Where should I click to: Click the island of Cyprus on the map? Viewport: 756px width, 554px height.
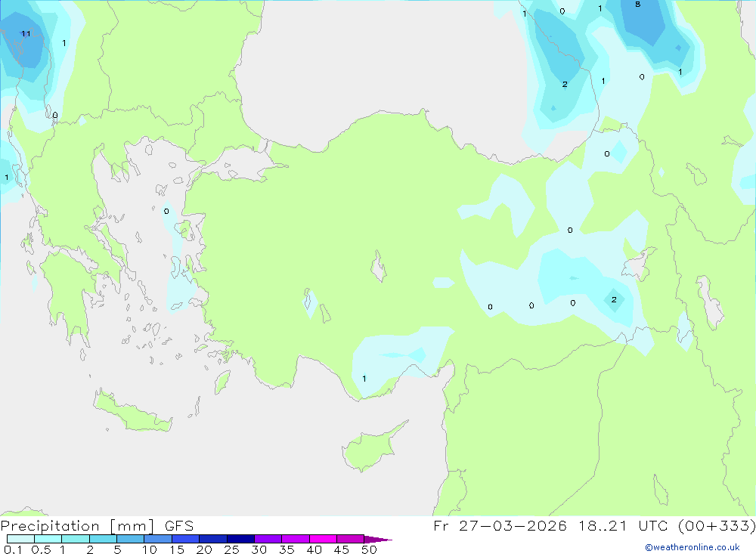pyautogui.click(x=370, y=450)
